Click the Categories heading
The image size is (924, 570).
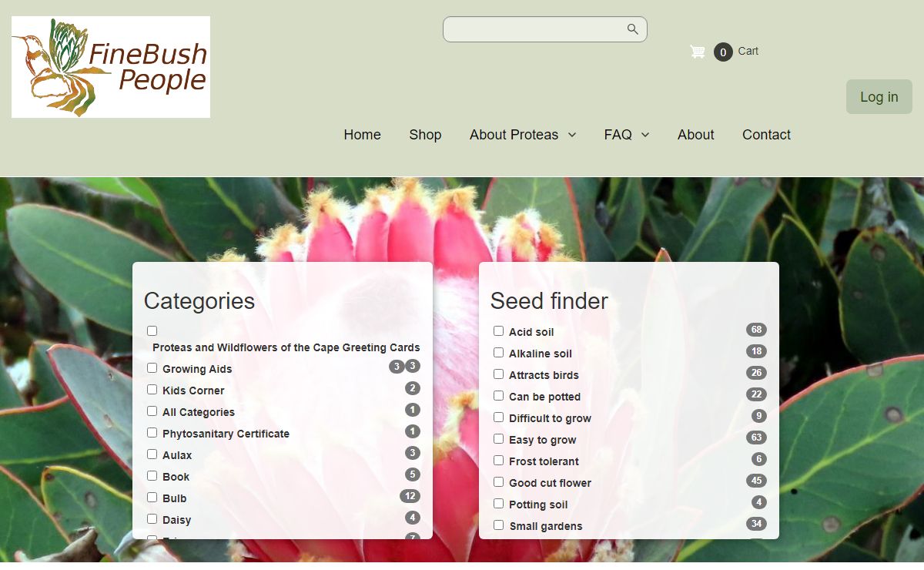click(199, 301)
